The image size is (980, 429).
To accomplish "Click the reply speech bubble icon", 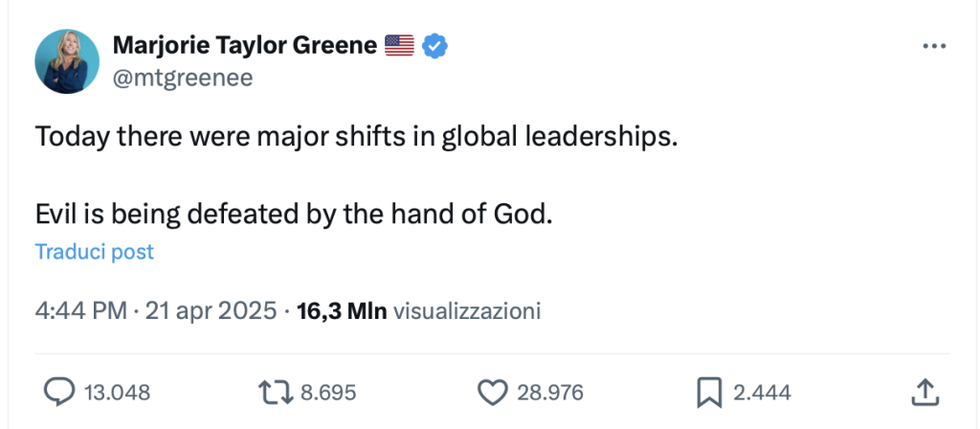I will click(60, 392).
